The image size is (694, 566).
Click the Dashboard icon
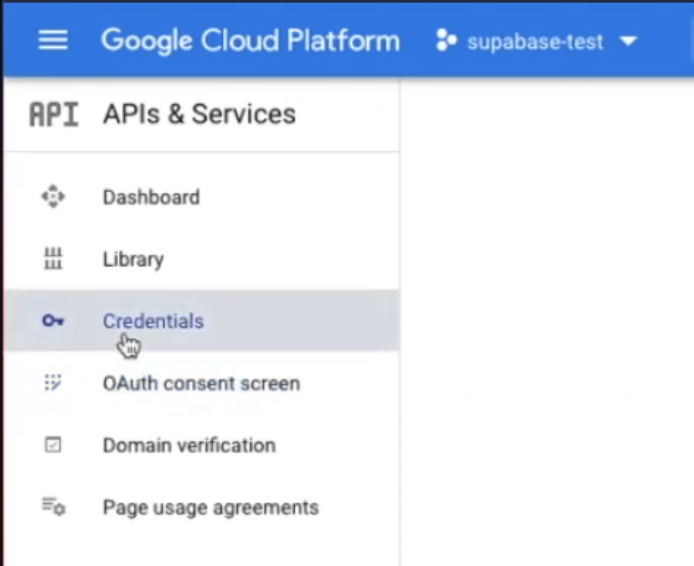tap(53, 197)
